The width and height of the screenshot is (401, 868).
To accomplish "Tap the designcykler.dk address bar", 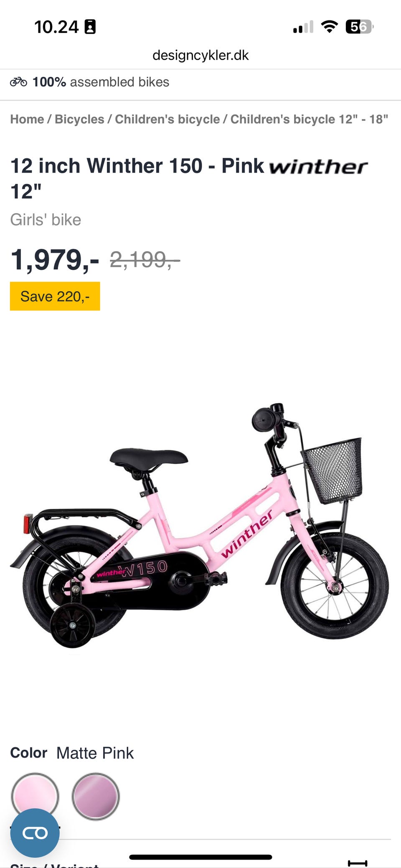I will (x=200, y=55).
